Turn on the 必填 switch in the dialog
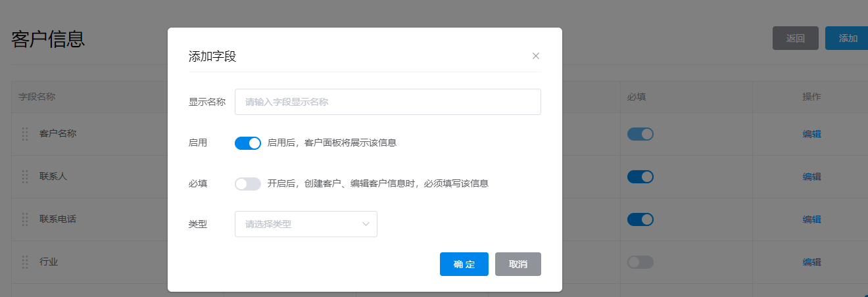This screenshot has height=297, width=868. tap(248, 184)
